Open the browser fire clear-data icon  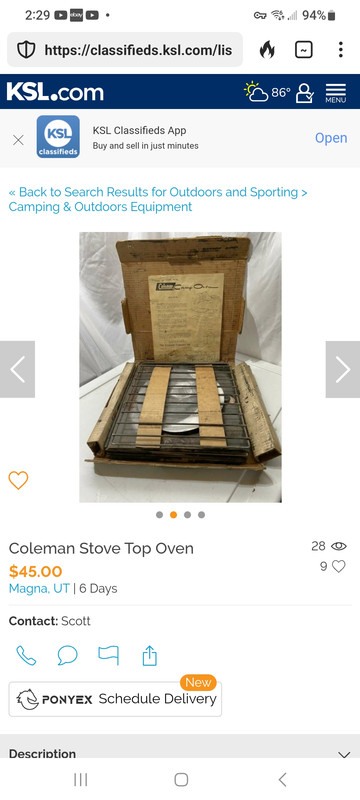click(267, 49)
